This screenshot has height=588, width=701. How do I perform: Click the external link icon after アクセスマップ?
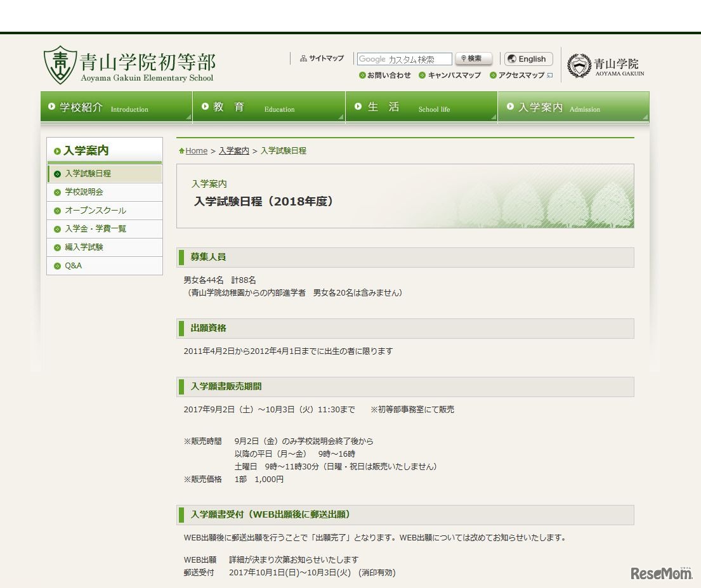(x=549, y=75)
